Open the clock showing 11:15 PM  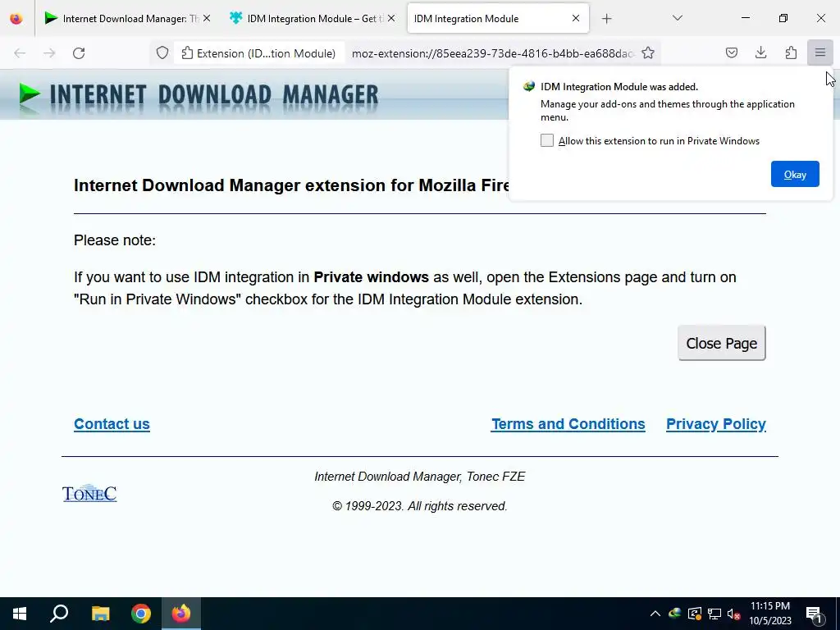click(x=770, y=614)
